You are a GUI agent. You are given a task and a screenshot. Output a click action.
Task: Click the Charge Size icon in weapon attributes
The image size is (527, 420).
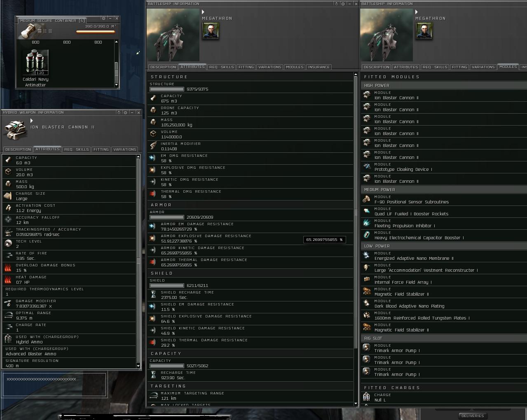[8, 196]
